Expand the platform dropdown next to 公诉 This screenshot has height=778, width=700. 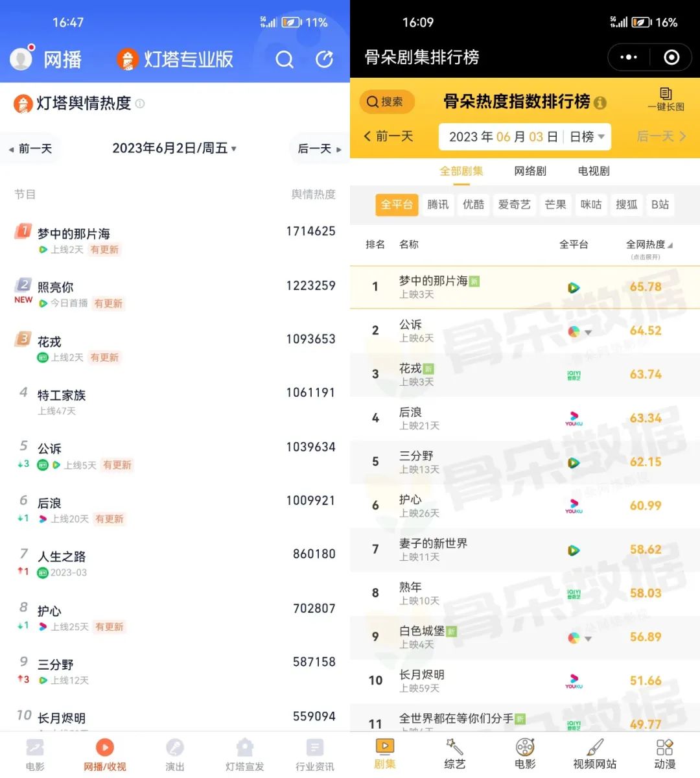[x=587, y=331]
